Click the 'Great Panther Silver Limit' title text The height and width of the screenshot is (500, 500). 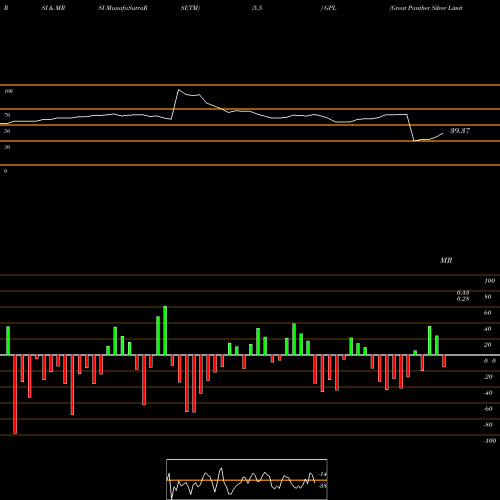pos(426,8)
